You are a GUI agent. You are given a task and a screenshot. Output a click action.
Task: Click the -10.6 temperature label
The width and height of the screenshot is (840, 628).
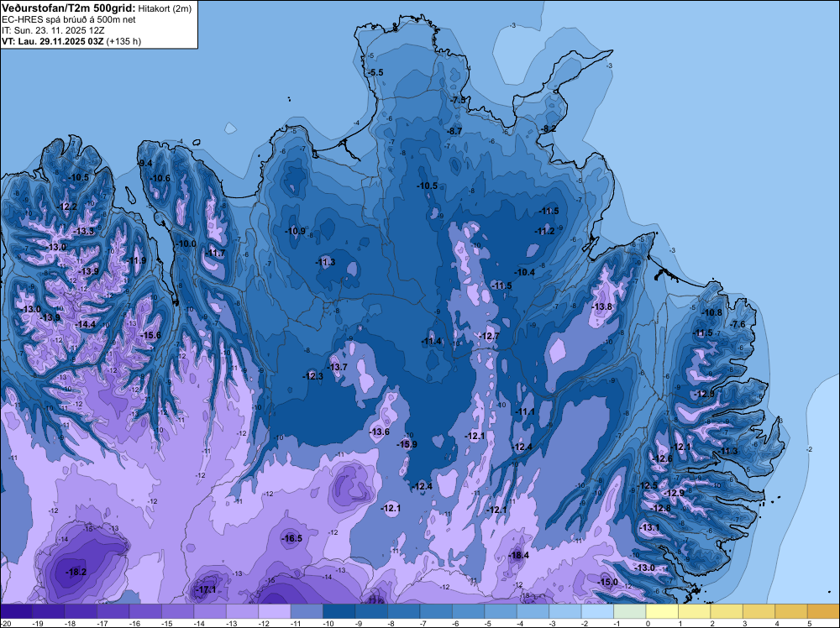160,178
